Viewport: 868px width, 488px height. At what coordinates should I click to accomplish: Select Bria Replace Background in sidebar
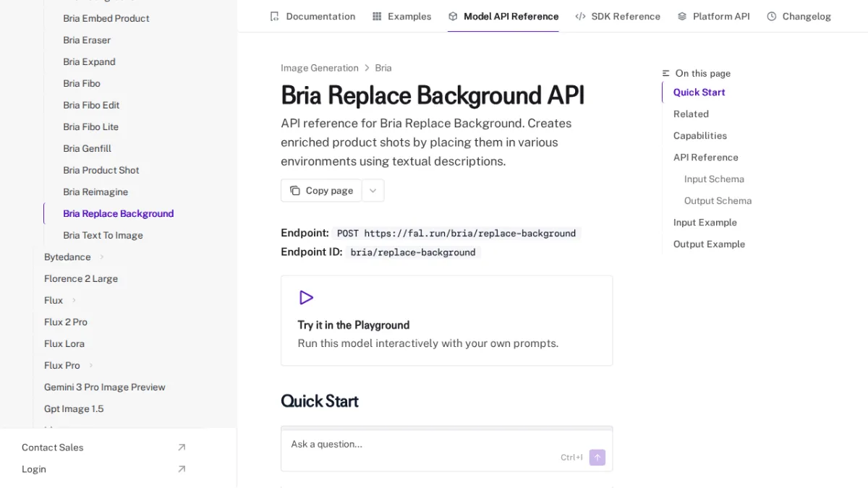click(119, 213)
